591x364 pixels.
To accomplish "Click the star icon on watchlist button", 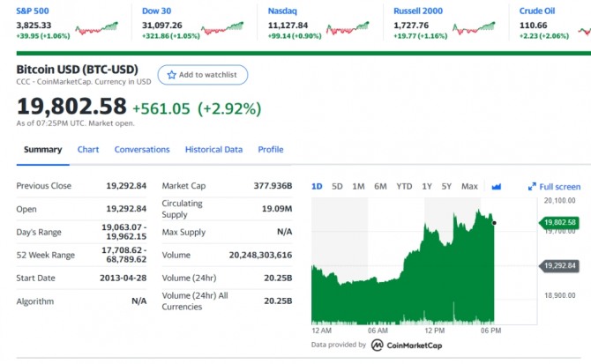I will tap(172, 75).
